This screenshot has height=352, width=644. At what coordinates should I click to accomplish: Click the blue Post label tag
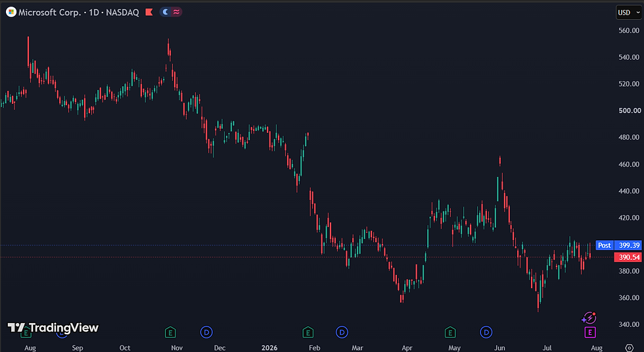[x=604, y=245]
